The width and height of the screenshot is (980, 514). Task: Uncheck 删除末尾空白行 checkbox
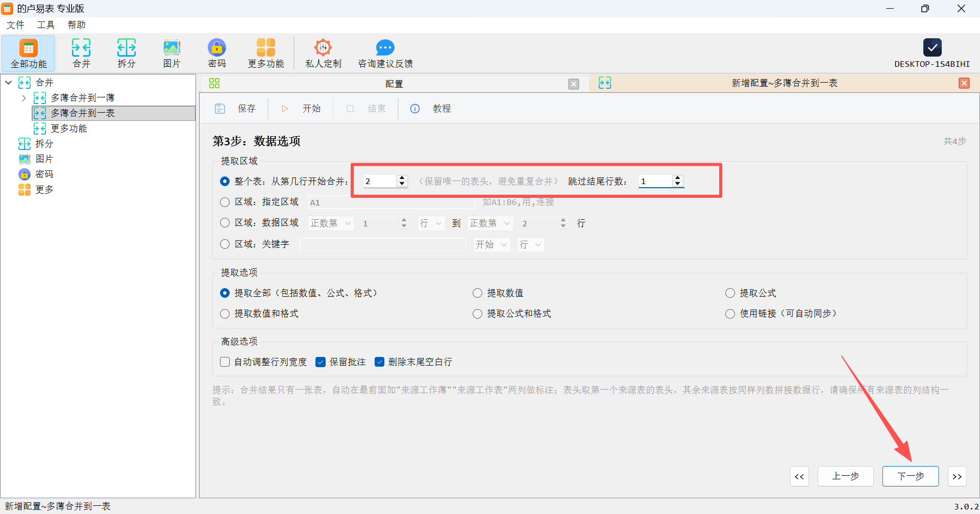(x=379, y=362)
